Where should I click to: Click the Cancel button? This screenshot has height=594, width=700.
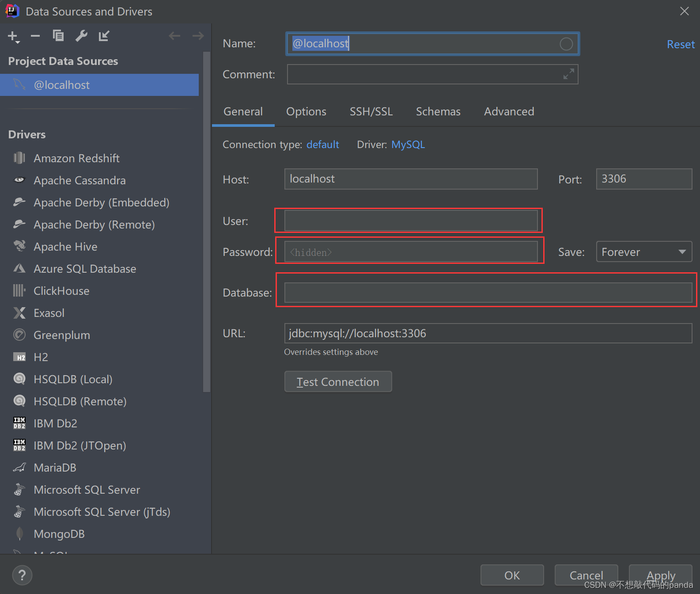click(x=586, y=575)
